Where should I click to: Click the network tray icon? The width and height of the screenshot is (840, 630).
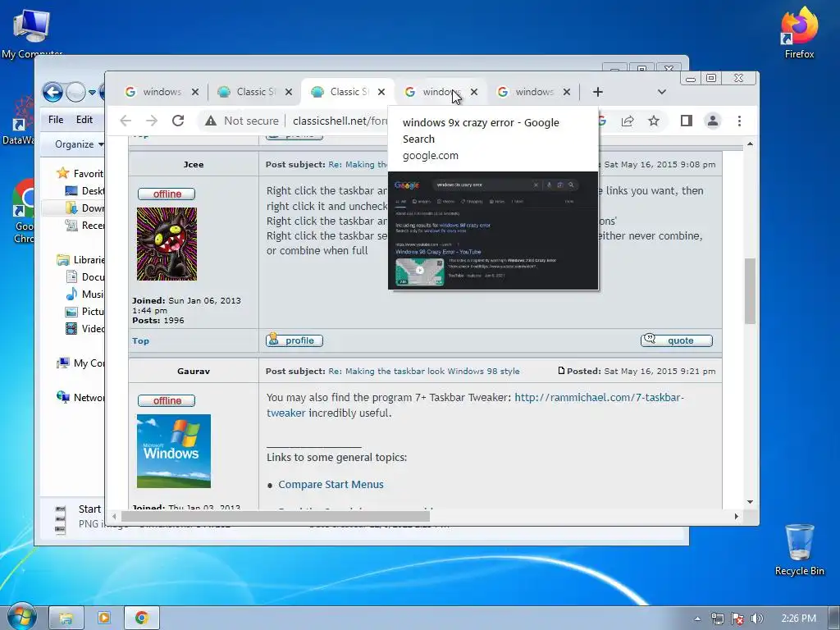[717, 619]
